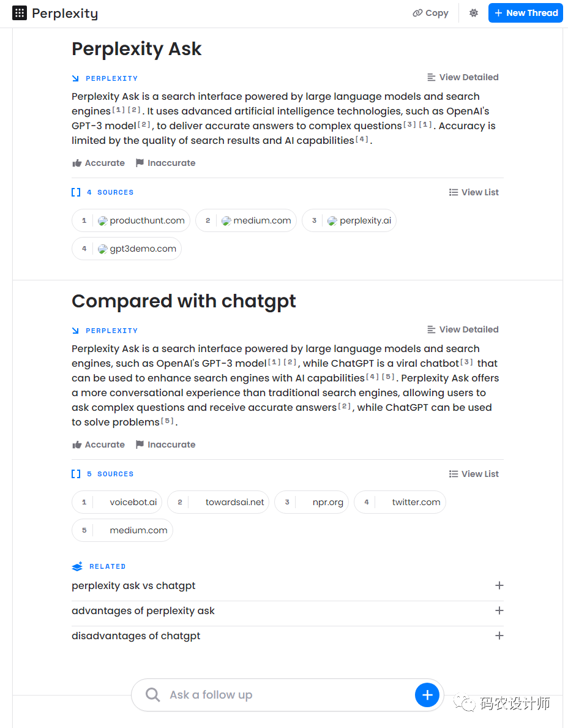Open View Detailed for Perplexity Ask answer
Image resolution: width=568 pixels, height=728 pixels.
pos(463,77)
